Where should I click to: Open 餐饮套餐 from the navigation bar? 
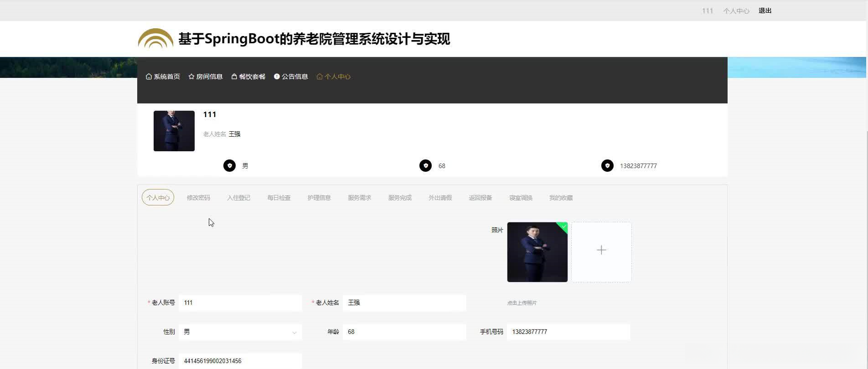point(248,77)
